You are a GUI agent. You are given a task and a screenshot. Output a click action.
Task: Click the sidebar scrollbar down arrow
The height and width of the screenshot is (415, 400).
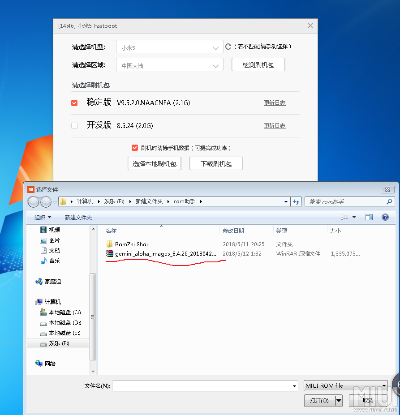click(x=93, y=371)
